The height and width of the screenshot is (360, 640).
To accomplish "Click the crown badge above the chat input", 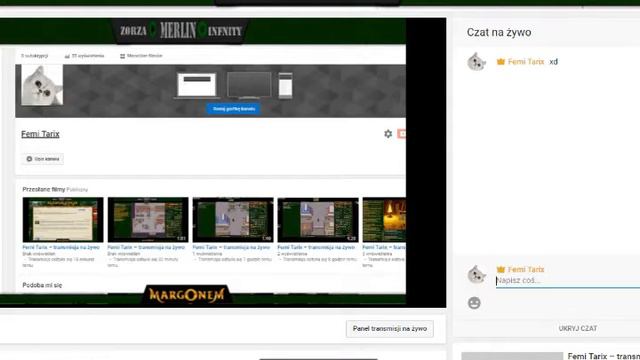I will (501, 269).
